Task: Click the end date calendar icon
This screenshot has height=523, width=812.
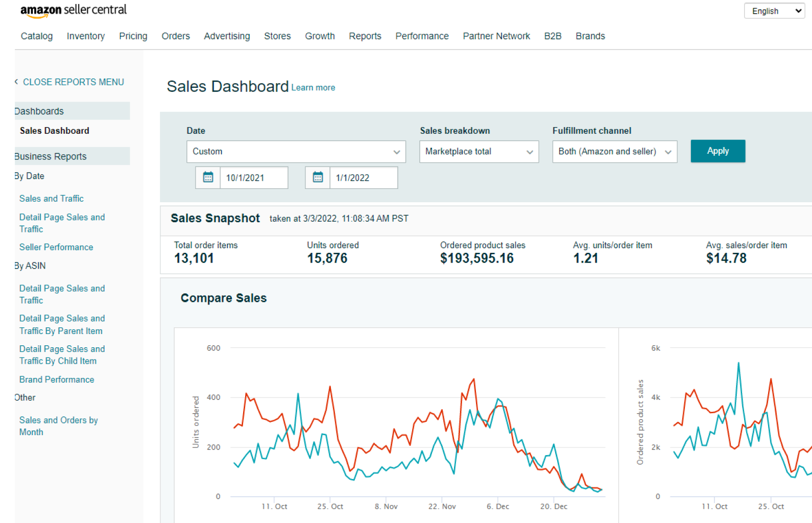Action: [318, 178]
